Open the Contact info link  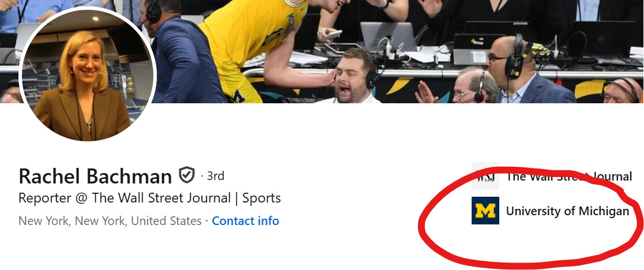245,221
